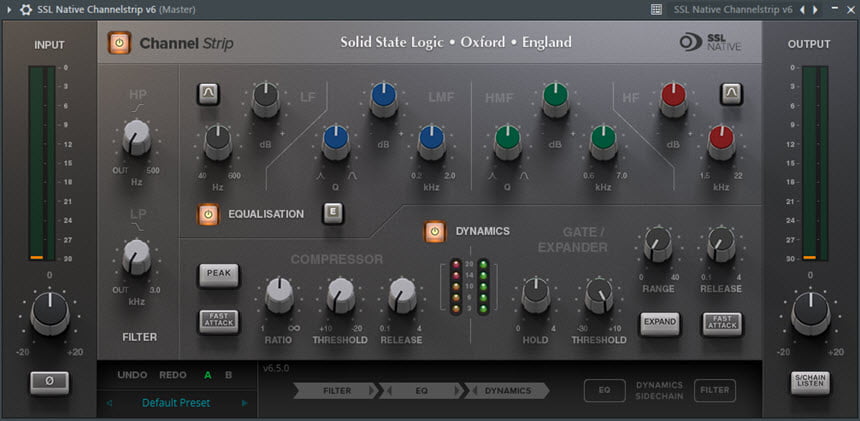Click the compressor THRESHOLD knob
The height and width of the screenshot is (421, 860).
(341, 294)
